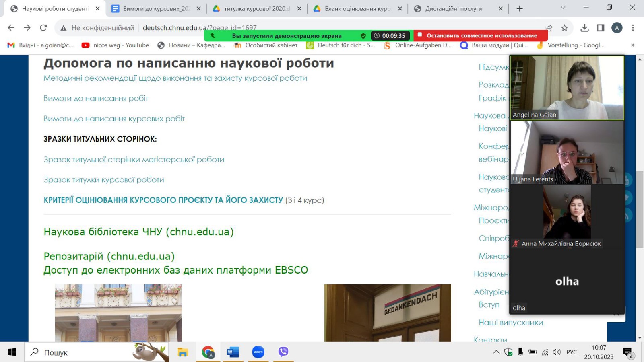This screenshot has height=362, width=644.
Task: Open Вимоги до написання робіт link
Action: [x=96, y=98]
